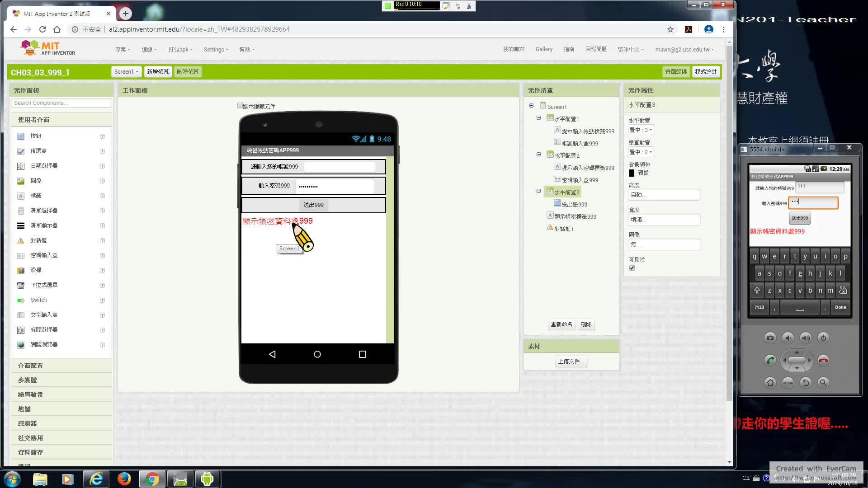Image resolution: width=868 pixels, height=488 pixels.
Task: Open the Settings menu
Action: click(216, 49)
